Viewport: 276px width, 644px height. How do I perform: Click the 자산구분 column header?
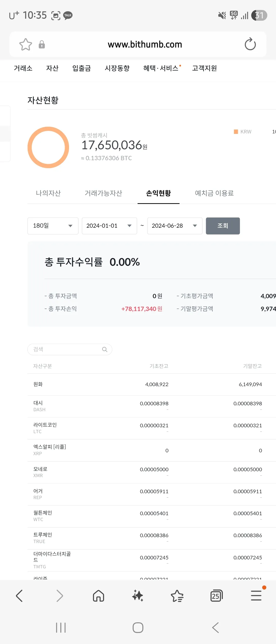[x=42, y=366]
